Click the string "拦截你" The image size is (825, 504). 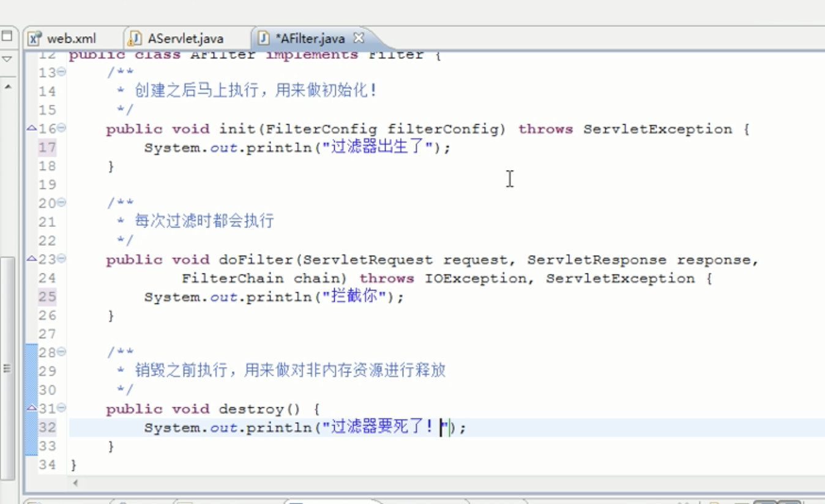pyautogui.click(x=355, y=297)
